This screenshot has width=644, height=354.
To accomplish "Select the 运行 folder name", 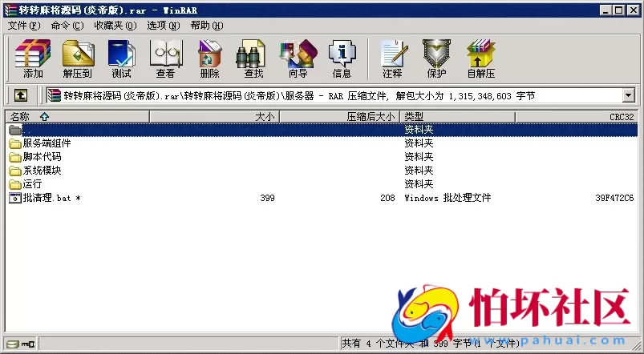I will click(x=32, y=183).
